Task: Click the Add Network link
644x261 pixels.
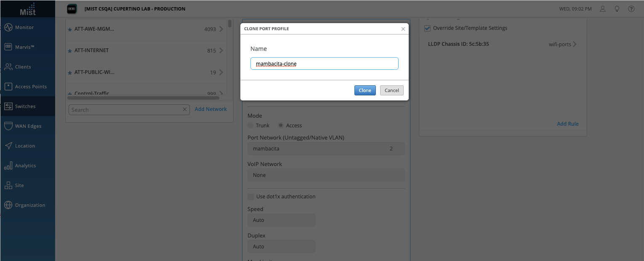Action: click(x=210, y=109)
